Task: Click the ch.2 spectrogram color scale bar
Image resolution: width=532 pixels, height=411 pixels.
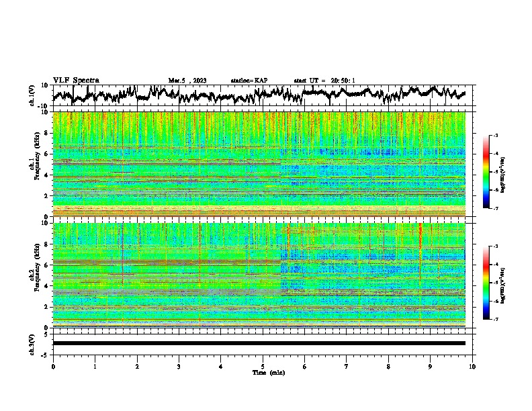Action: (486, 283)
